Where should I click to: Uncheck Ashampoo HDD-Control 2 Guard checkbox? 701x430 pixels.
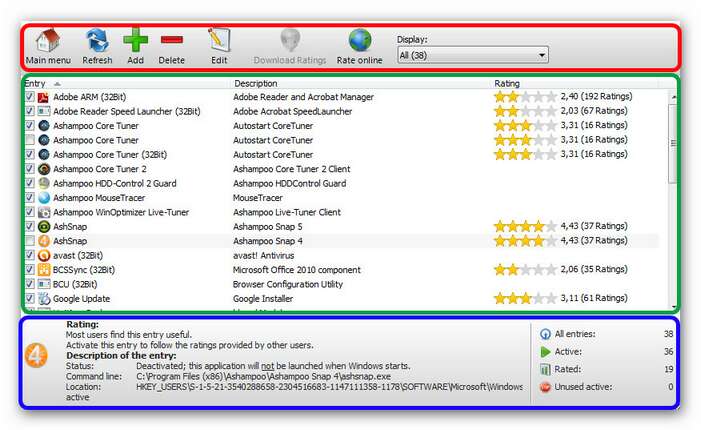click(30, 183)
